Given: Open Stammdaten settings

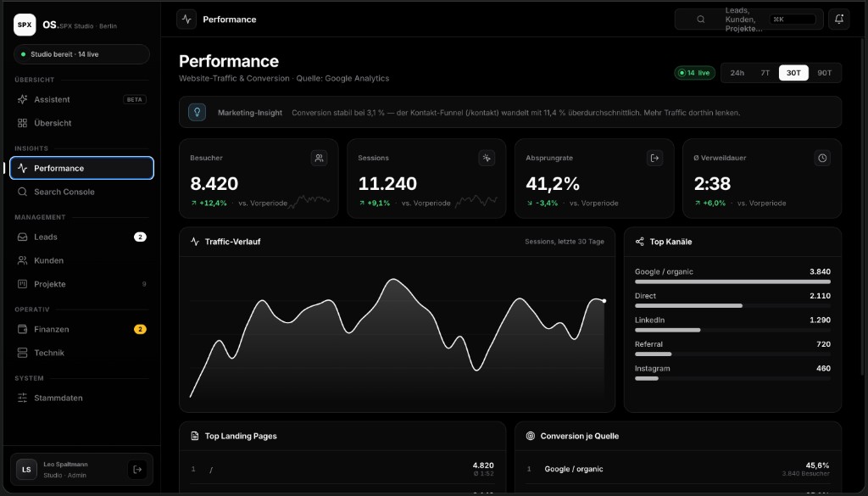Looking at the screenshot, I should coord(82,398).
